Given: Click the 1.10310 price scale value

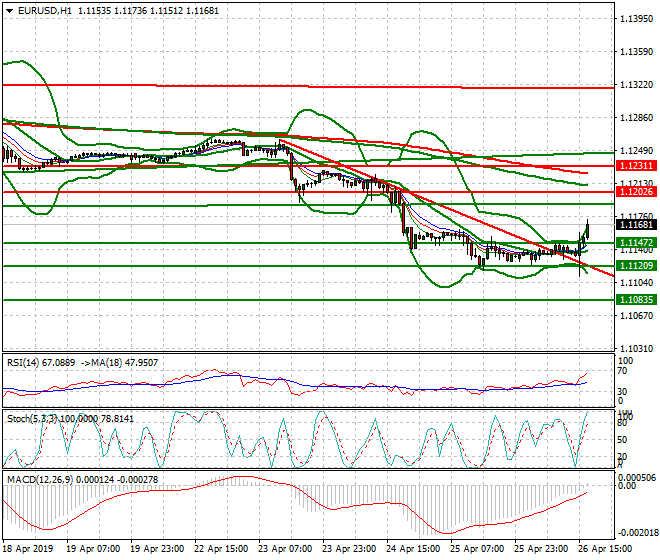Looking at the screenshot, I should point(637,349).
